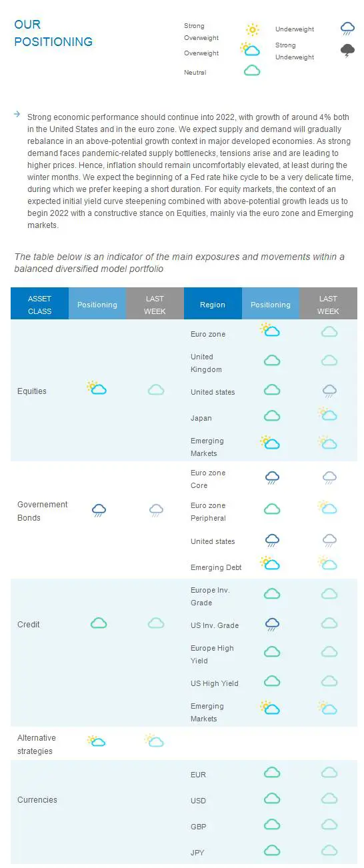Click the US High Yield region label

[215, 683]
